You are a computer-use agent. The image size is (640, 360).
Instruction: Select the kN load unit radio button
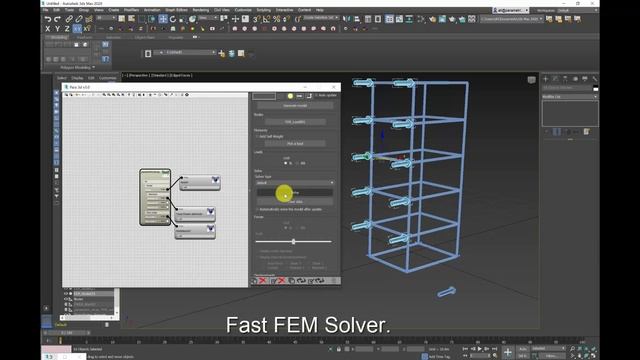298,163
